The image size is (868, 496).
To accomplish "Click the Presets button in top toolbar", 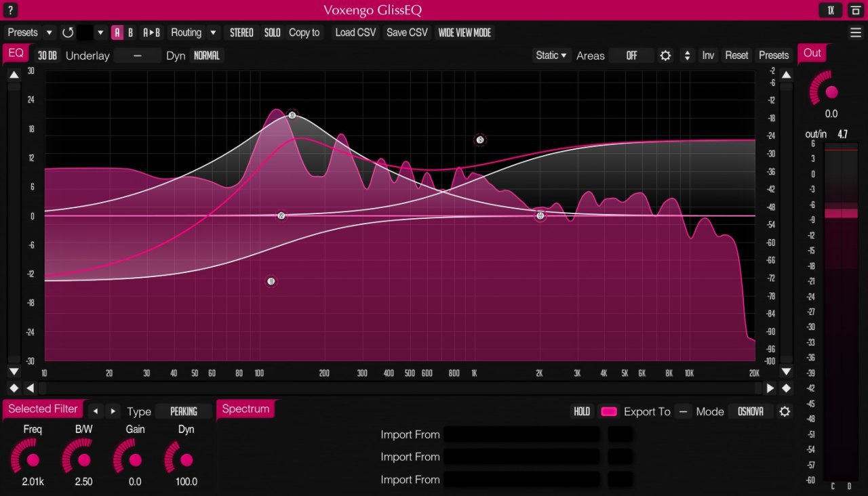I will click(x=23, y=33).
